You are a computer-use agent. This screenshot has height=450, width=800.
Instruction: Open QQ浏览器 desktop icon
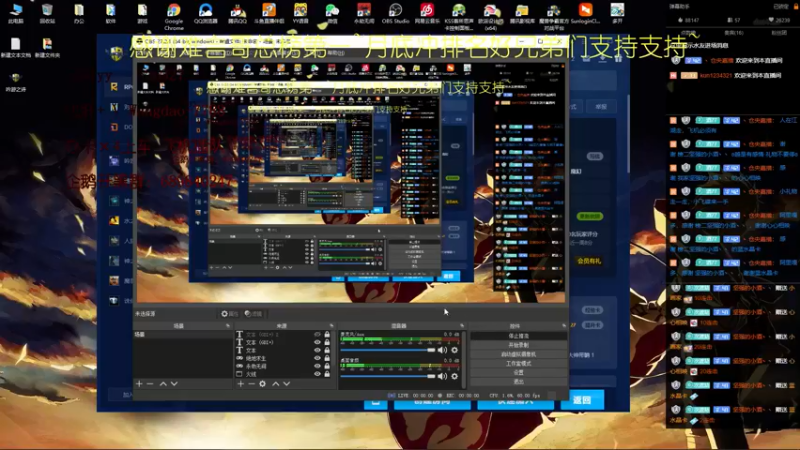[x=206, y=14]
